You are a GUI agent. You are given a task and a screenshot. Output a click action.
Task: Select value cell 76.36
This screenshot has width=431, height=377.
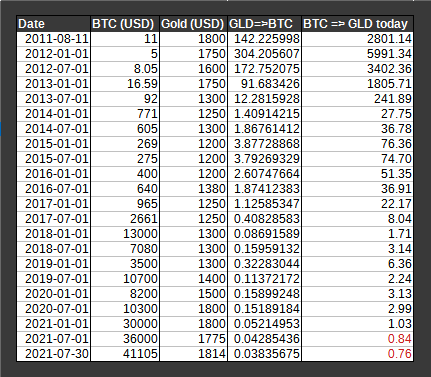[x=358, y=144]
